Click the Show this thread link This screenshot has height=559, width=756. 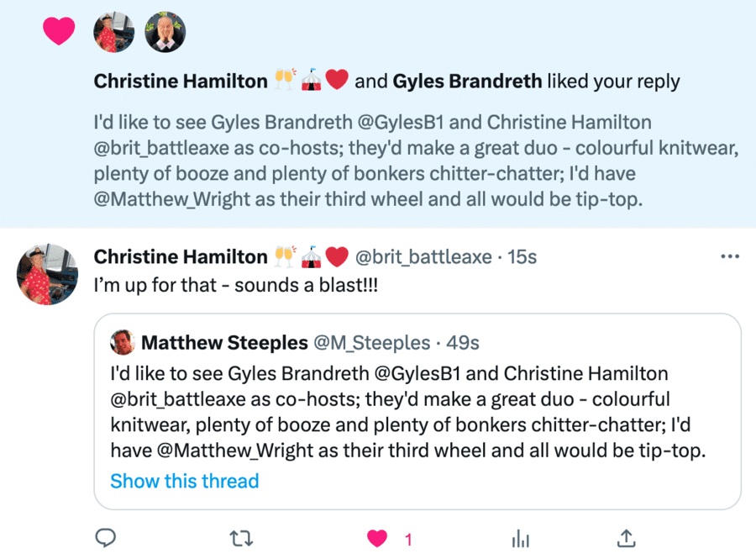185,481
